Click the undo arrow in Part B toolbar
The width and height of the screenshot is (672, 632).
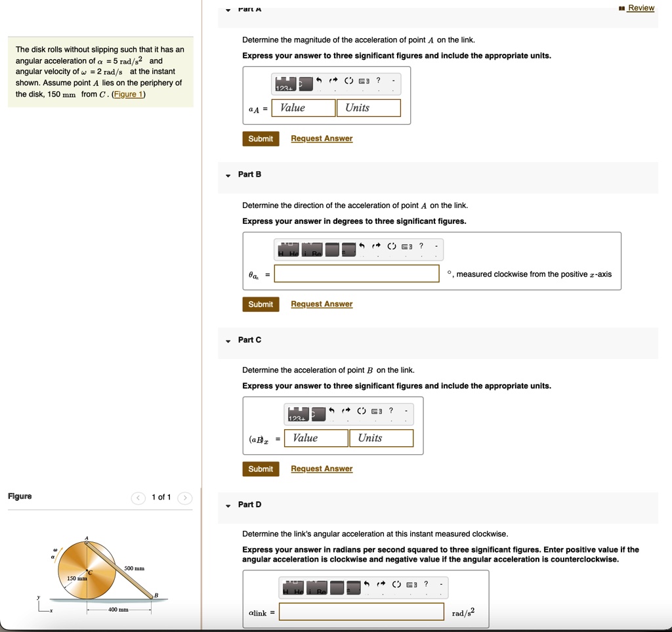click(362, 246)
